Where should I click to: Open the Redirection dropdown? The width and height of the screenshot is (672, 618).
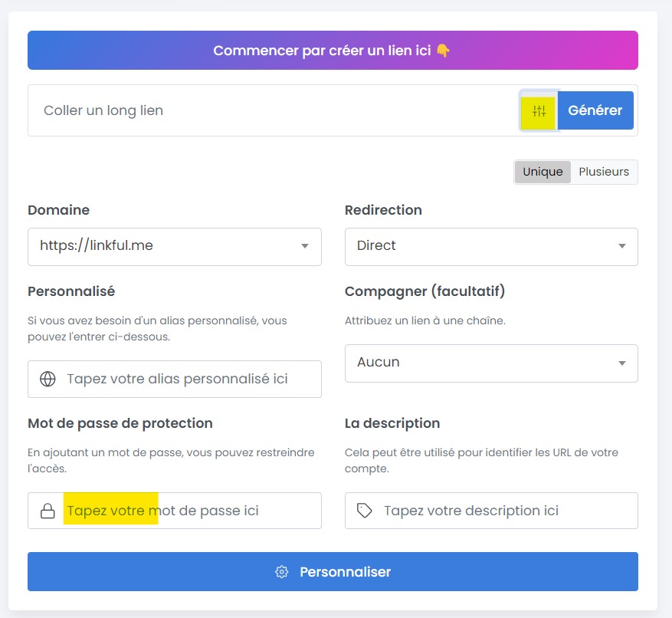click(622, 246)
